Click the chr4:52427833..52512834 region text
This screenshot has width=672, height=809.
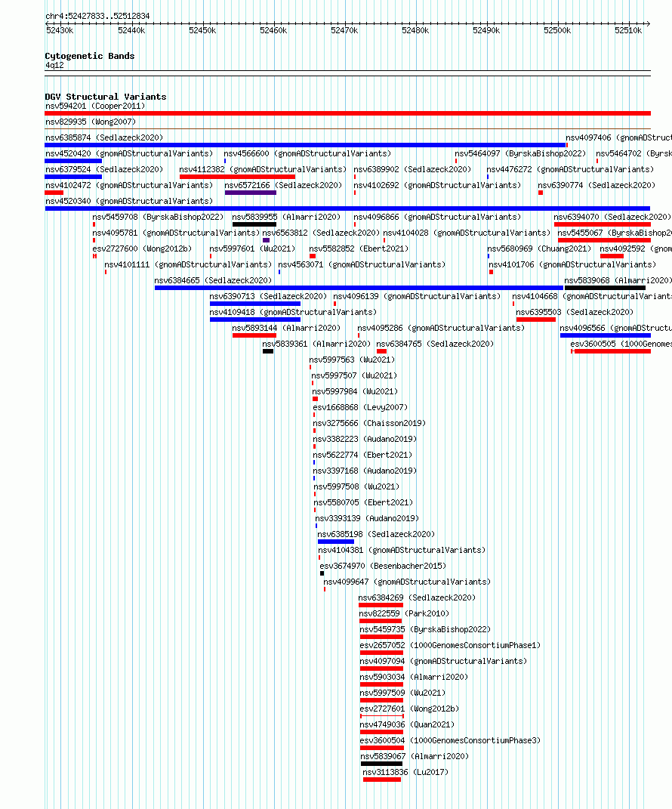(x=97, y=16)
